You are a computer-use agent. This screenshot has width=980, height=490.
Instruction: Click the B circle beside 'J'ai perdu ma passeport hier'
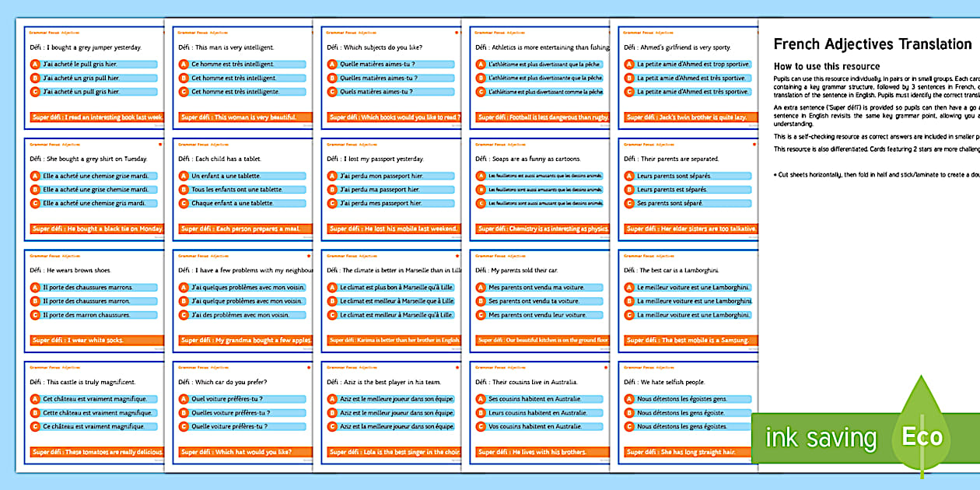332,189
